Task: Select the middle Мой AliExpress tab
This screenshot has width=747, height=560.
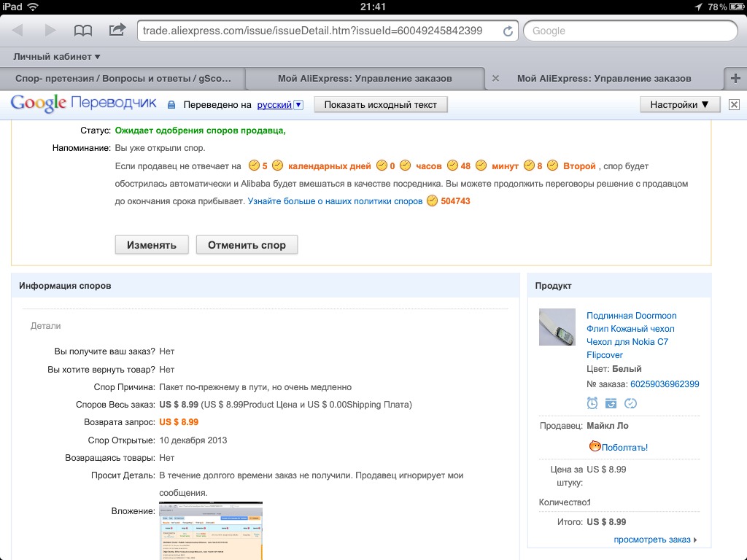Action: point(365,79)
